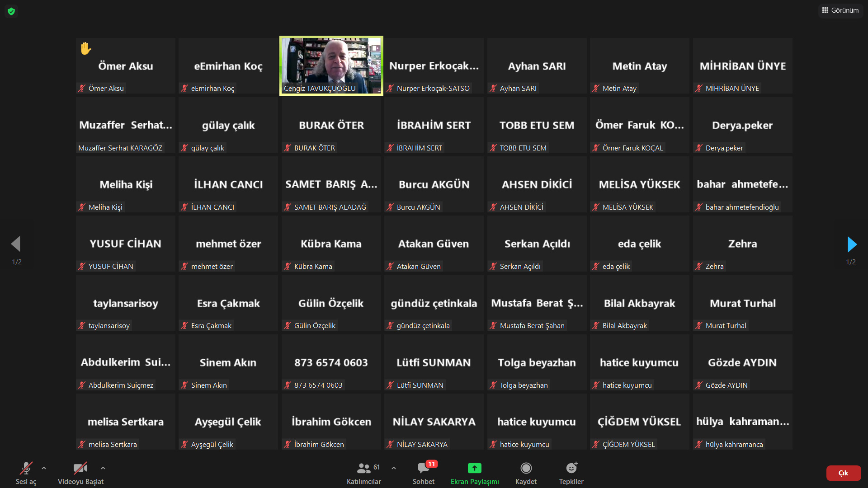Go to previous page with left arrow
This screenshot has width=868, height=488.
click(16, 244)
